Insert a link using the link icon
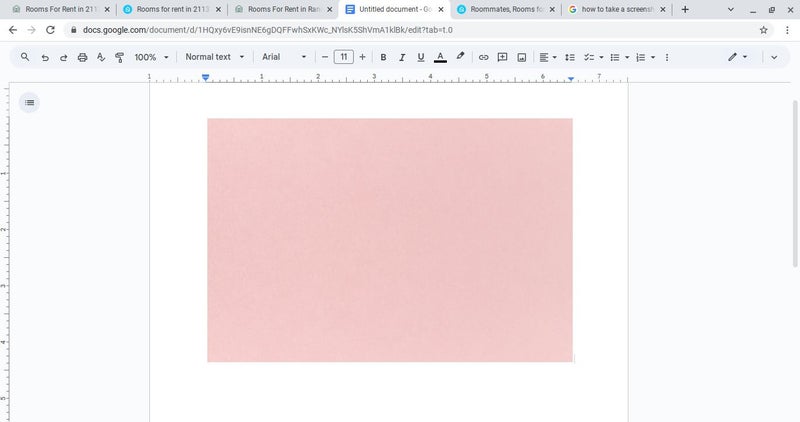This screenshot has width=800, height=422. pyautogui.click(x=483, y=57)
